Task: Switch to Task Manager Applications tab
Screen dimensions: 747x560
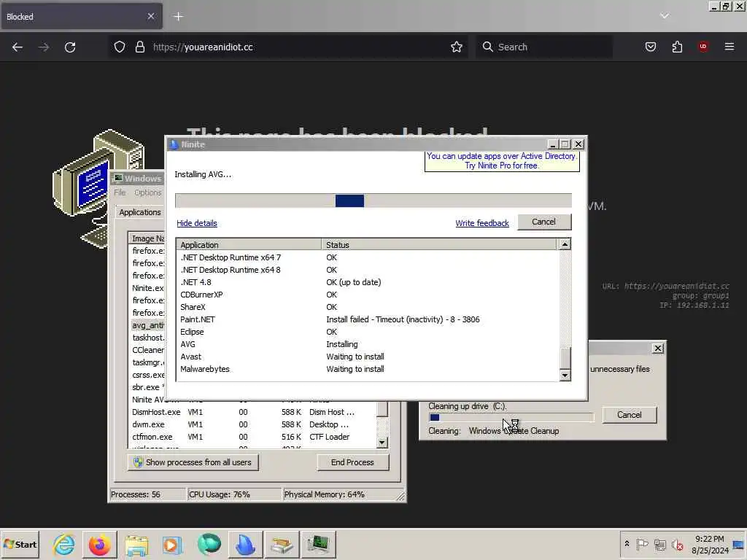Action: click(x=140, y=212)
